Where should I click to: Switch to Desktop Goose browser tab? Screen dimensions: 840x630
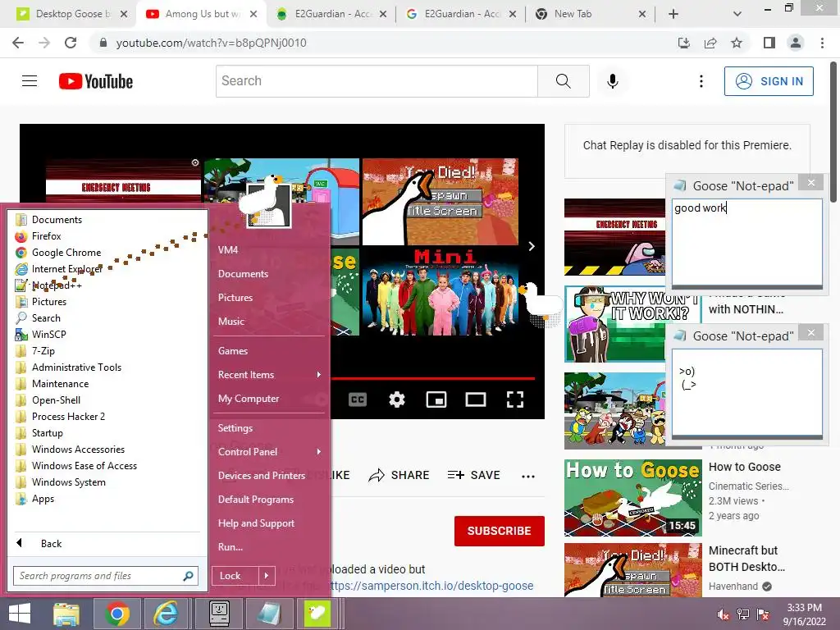(71, 14)
